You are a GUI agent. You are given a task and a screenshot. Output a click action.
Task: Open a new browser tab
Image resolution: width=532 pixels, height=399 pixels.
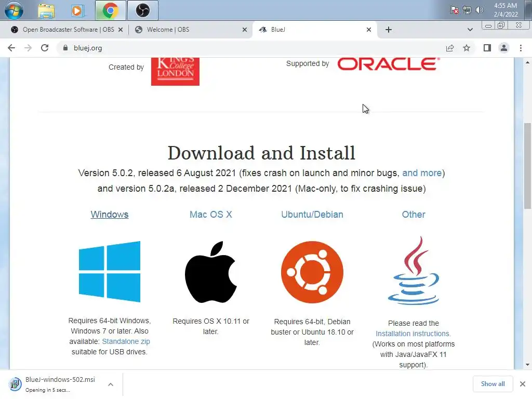click(389, 30)
